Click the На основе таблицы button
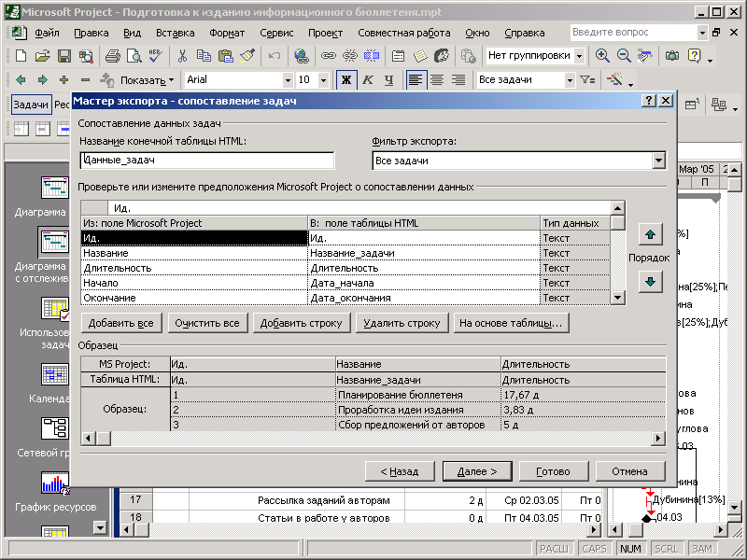 point(511,323)
